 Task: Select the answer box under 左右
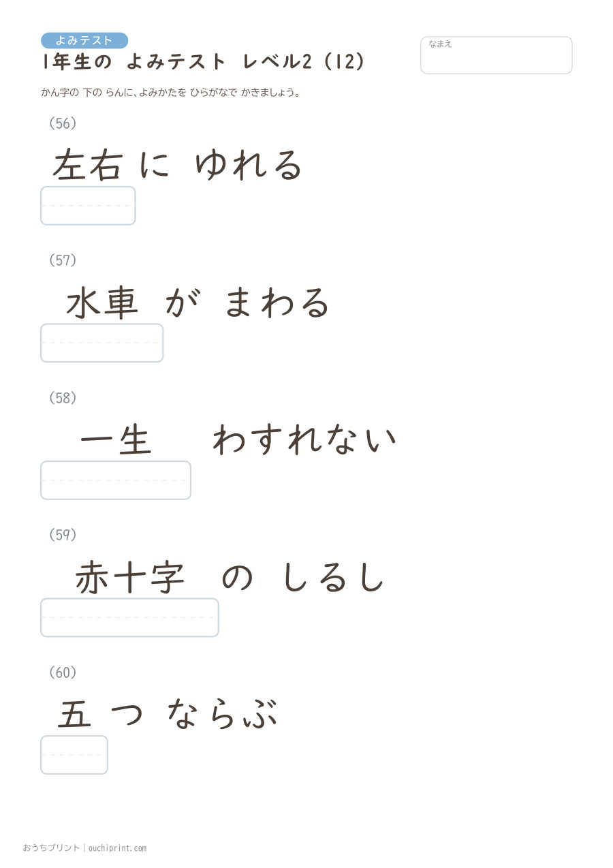88,205
